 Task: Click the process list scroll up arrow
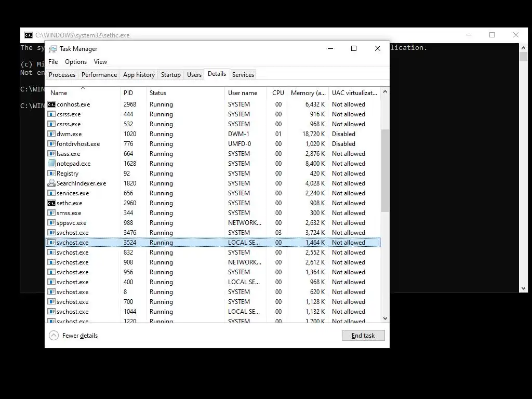385,91
